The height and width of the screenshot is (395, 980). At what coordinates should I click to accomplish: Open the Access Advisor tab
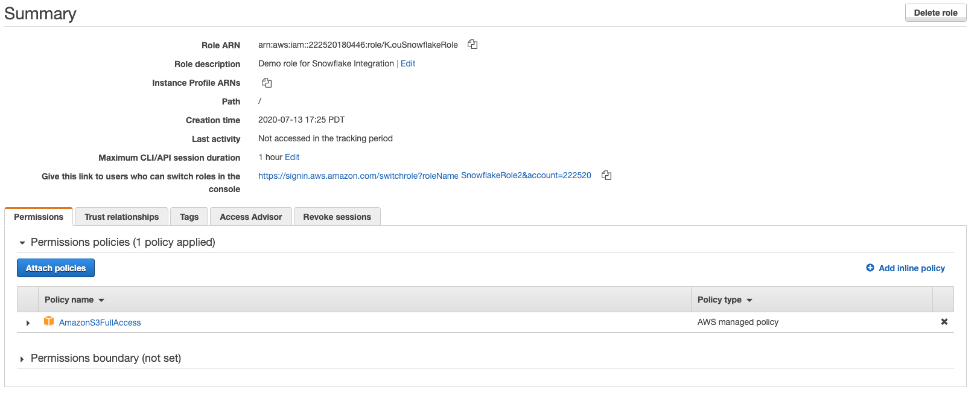(250, 217)
